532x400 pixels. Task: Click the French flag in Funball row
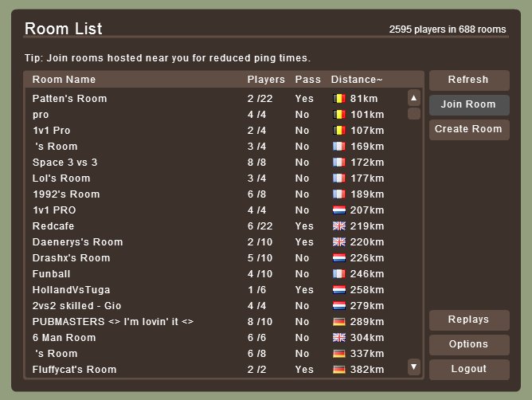coord(339,274)
